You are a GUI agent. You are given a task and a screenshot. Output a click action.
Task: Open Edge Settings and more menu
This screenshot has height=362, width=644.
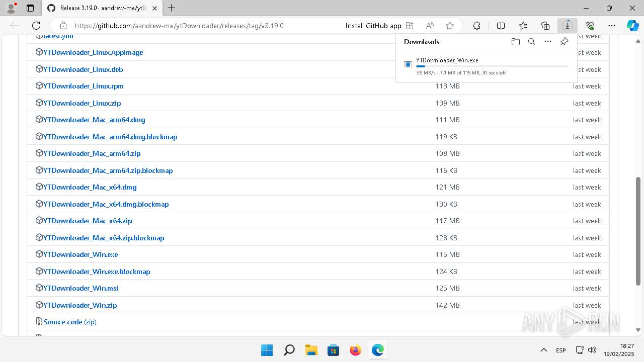click(x=612, y=26)
